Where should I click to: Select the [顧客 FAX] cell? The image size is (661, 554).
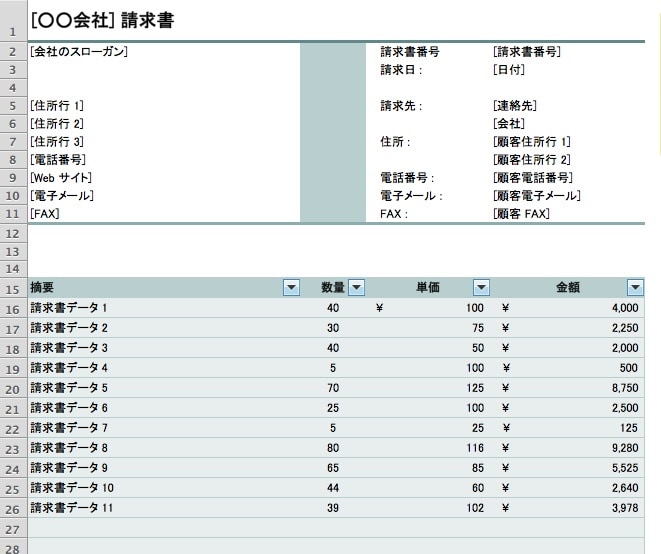tap(521, 214)
